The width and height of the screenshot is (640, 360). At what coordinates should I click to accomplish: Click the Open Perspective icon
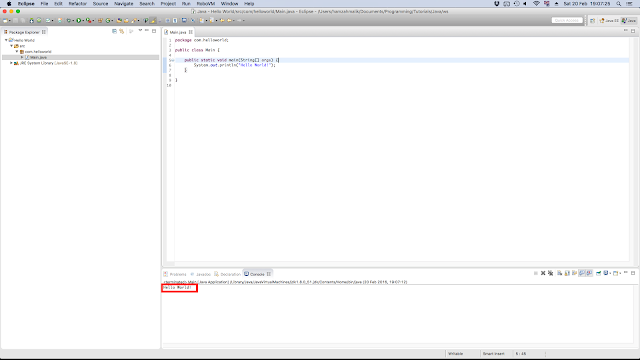[x=592, y=20]
